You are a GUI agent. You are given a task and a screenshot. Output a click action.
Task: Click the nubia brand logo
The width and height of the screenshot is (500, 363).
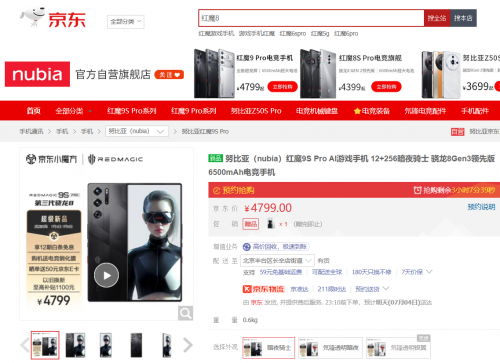point(37,74)
